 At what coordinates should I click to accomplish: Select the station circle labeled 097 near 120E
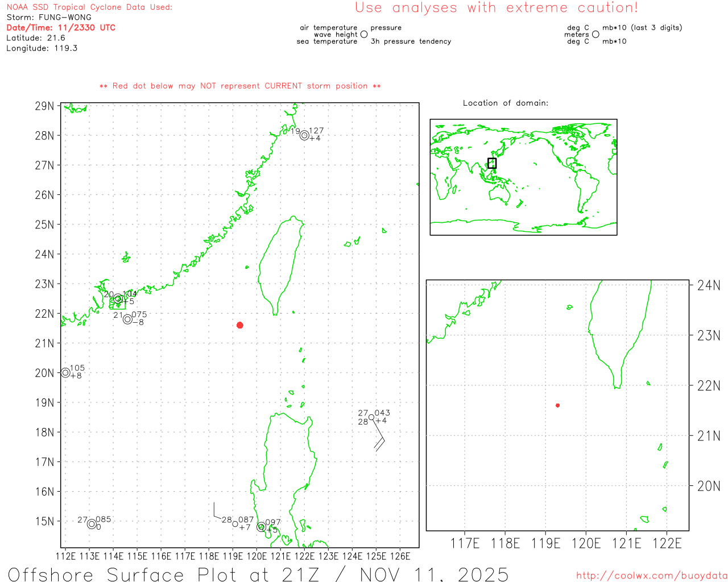(261, 527)
